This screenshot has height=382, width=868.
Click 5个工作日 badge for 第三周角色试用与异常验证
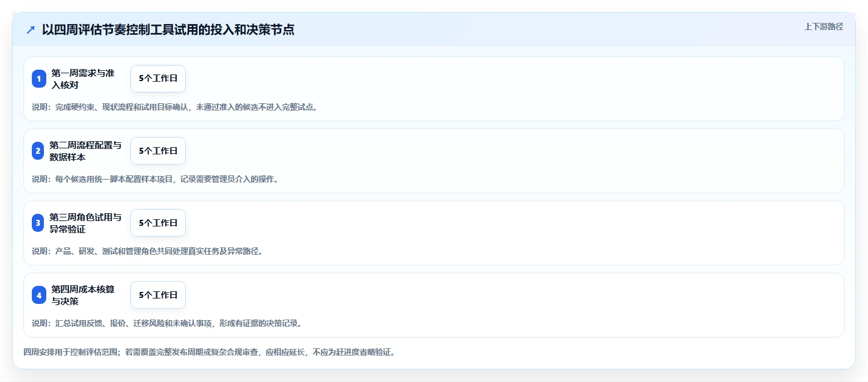(158, 223)
